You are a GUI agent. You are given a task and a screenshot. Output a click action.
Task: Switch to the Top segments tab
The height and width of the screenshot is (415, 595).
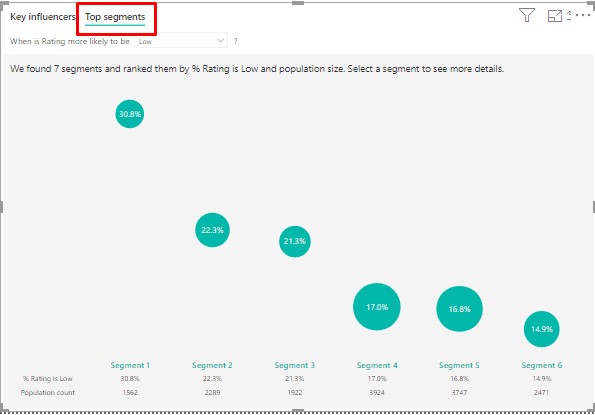click(115, 17)
